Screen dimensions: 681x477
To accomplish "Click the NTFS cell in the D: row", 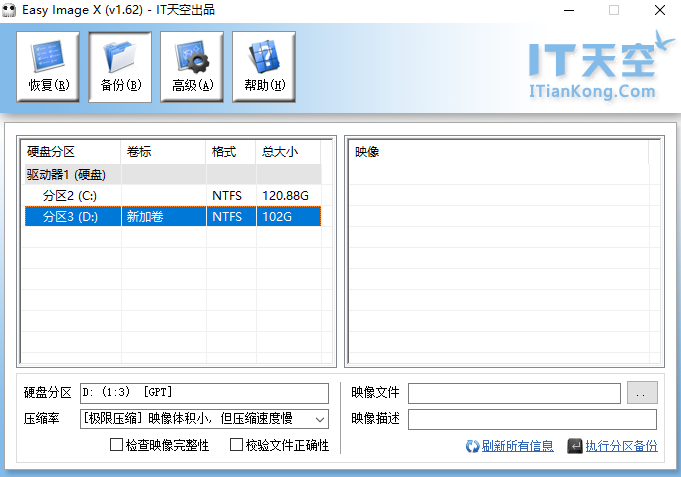I will click(x=231, y=216).
